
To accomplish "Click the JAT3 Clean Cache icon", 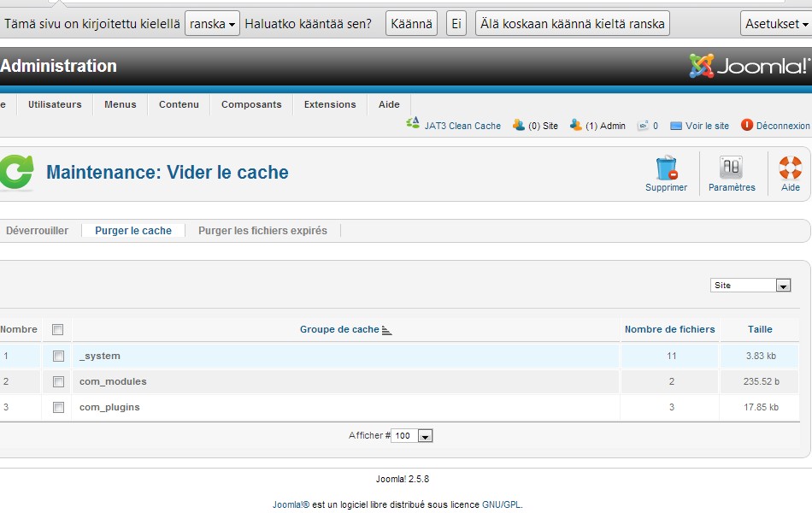I will (x=413, y=125).
